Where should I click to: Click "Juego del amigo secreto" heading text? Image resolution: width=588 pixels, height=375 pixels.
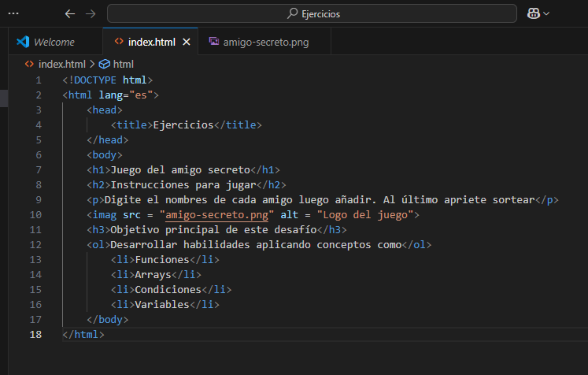pos(181,170)
